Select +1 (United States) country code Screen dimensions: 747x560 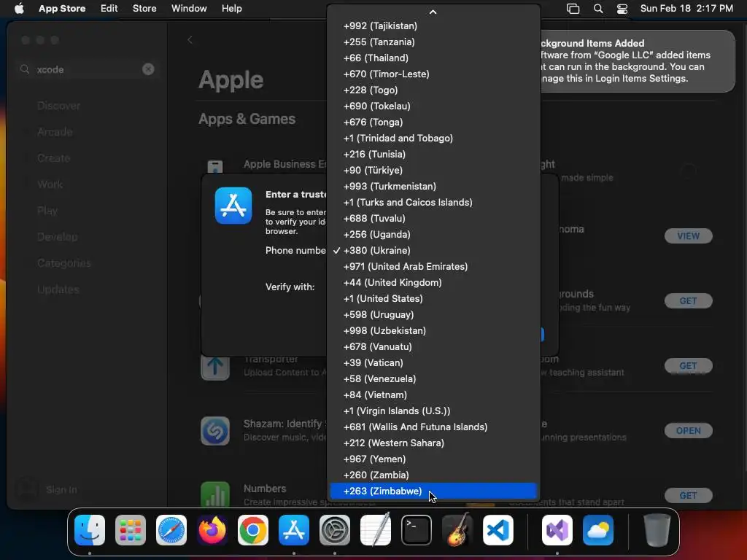pos(433,298)
